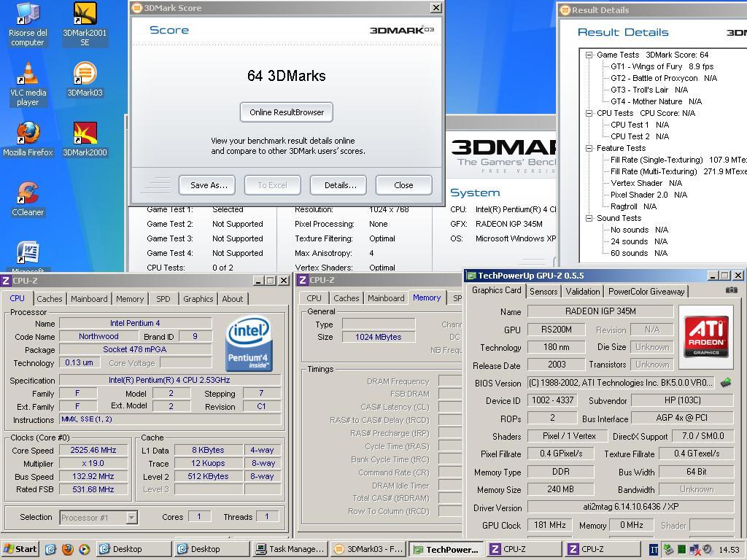Select Fill Rate (Single-Texturing) row

click(679, 160)
